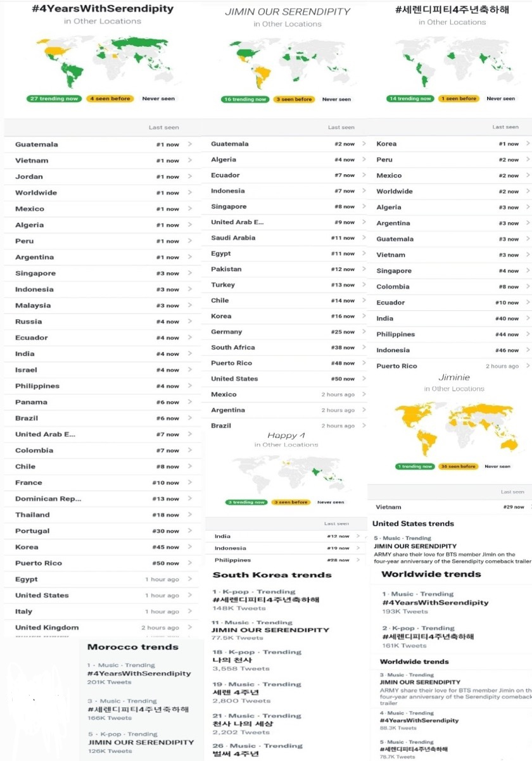Click the yellow '4 seen before' legend swatch
The image size is (532, 761).
point(113,99)
